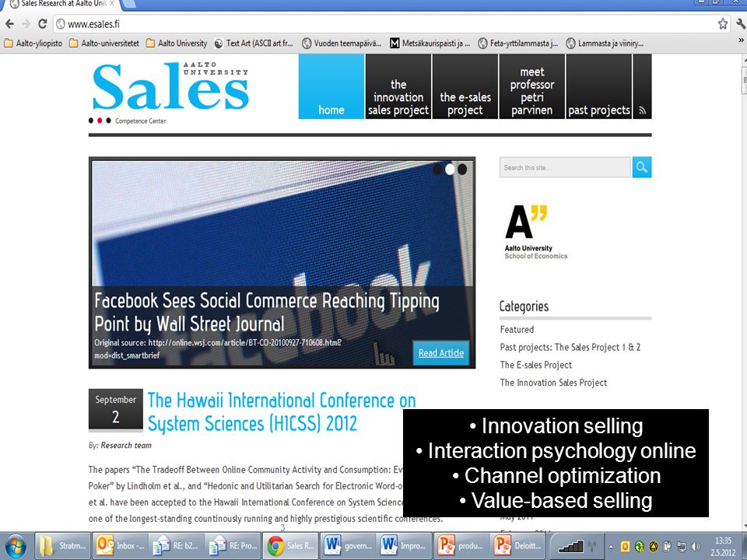Screen dimensions: 747x560
Task: Select the first slider dot indicator
Action: (437, 169)
